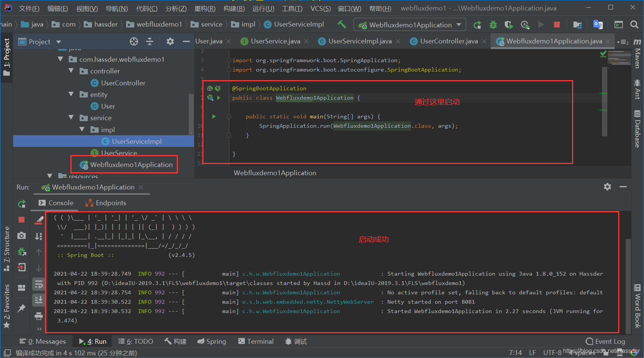Toggle the Maven side panel

(x=637, y=53)
